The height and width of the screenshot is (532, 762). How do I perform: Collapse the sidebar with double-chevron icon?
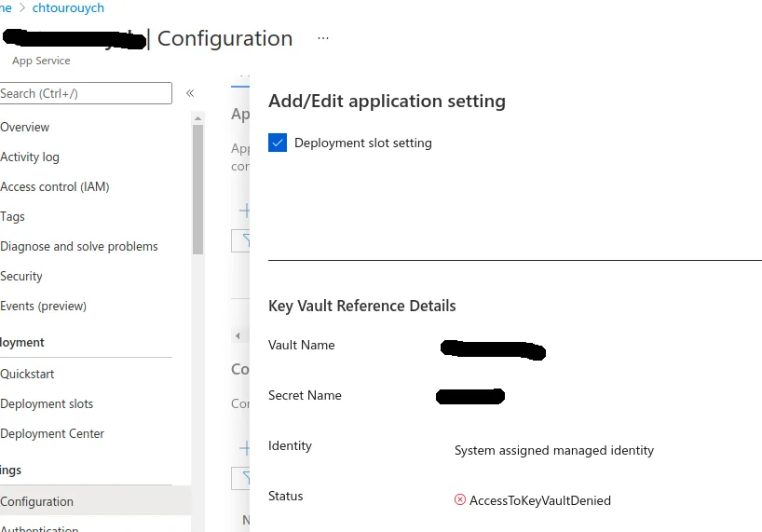190,93
